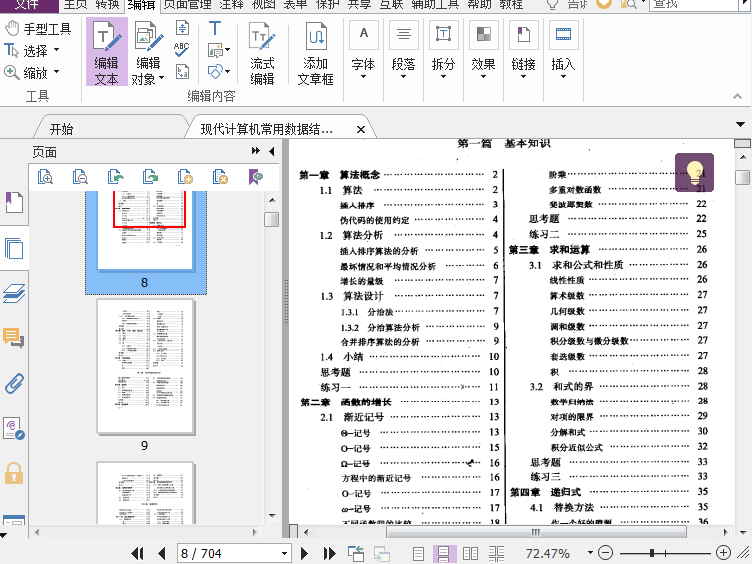Open the layers side panel

(14, 293)
